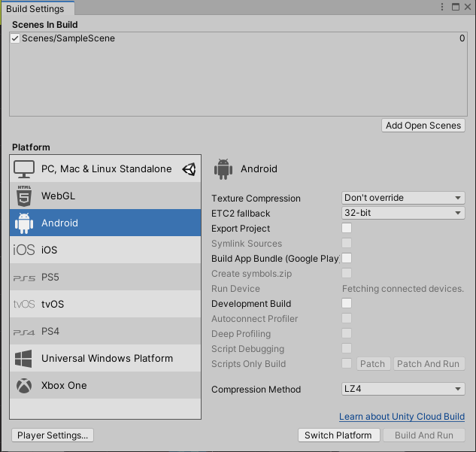Screen dimensions: 476x452
Task: Select the Android platform row
Action: pyautogui.click(x=105, y=223)
